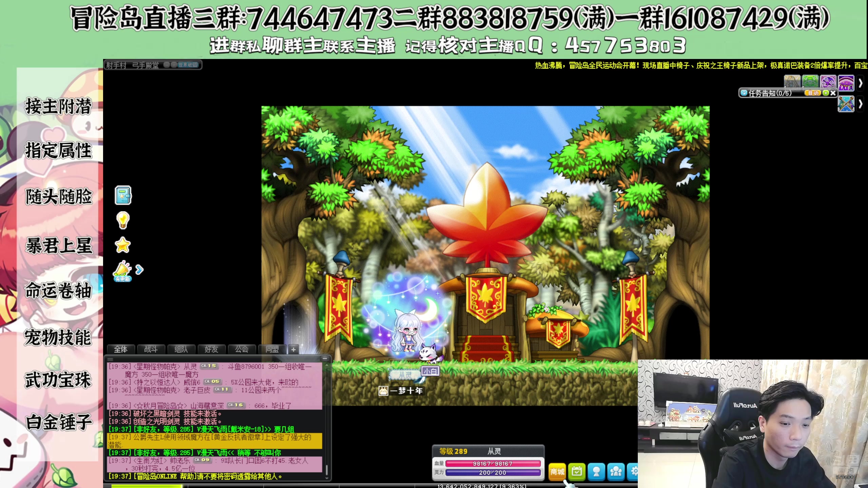The image size is (868, 488).
Task: Click the purple mushroom dome buff icon
Action: pyautogui.click(x=846, y=83)
